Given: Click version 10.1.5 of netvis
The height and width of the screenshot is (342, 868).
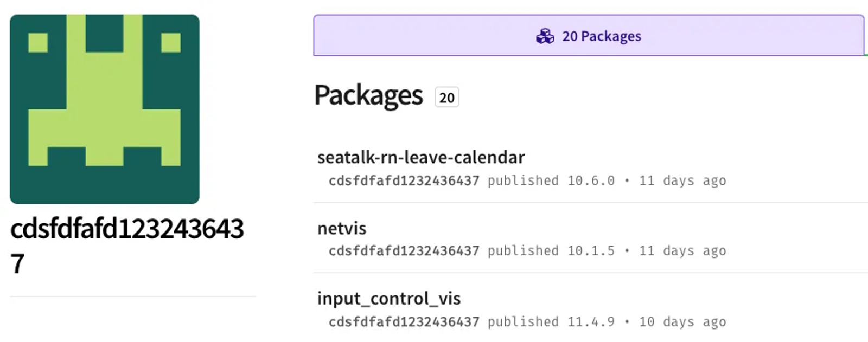Looking at the screenshot, I should click(591, 251).
